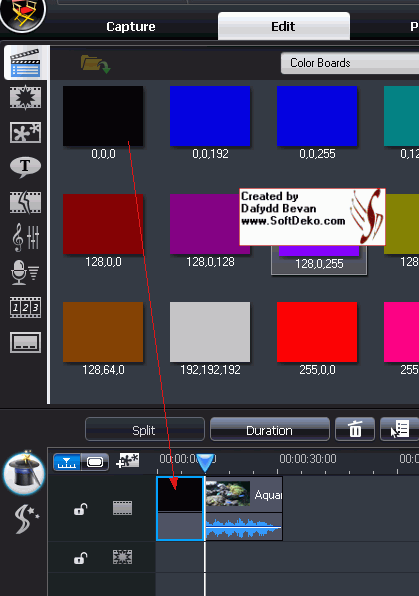Image resolution: width=419 pixels, height=596 pixels.
Task: Open the Transitions room lightning icon
Action: point(25,202)
